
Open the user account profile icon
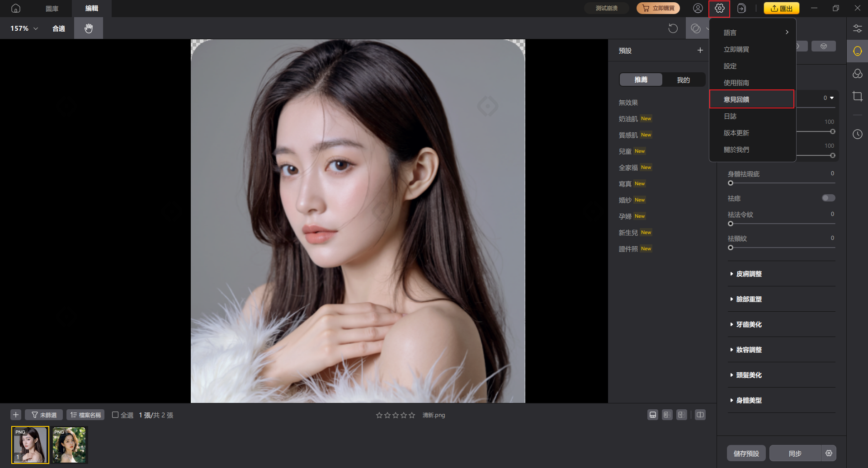[x=698, y=8]
